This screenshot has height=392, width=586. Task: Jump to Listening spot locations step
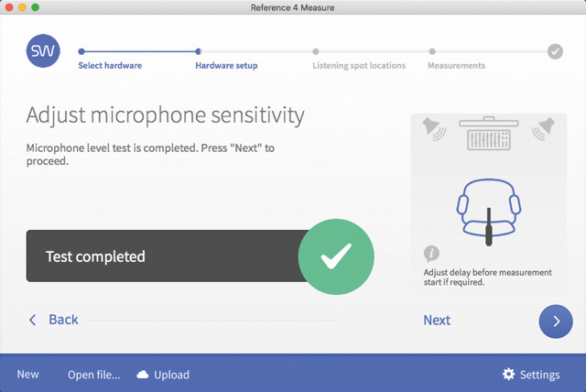coord(359,65)
